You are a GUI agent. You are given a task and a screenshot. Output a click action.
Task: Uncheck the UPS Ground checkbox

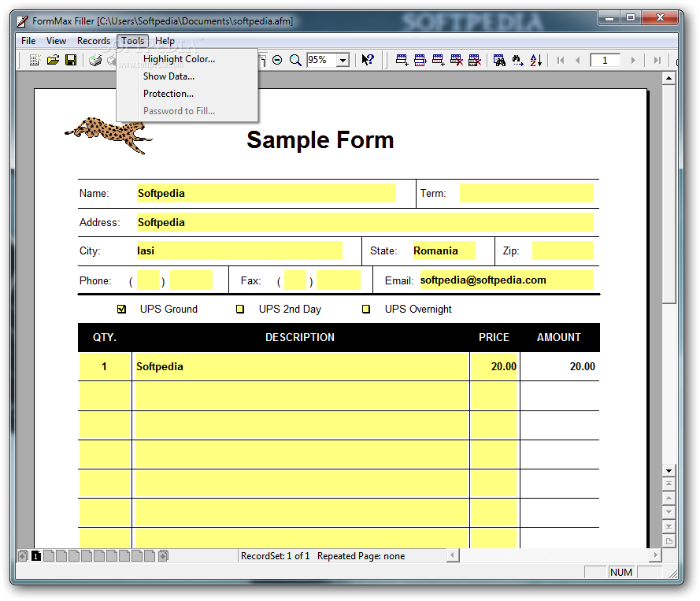121,309
